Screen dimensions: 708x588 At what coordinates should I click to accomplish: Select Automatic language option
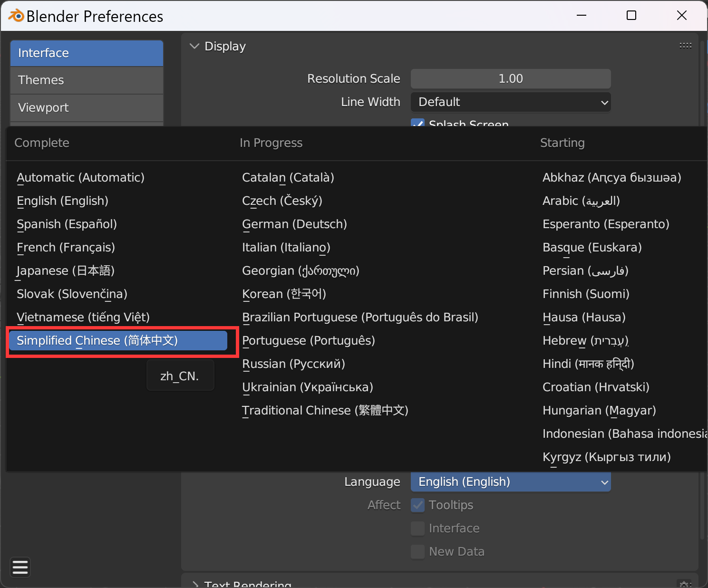pos(80,178)
